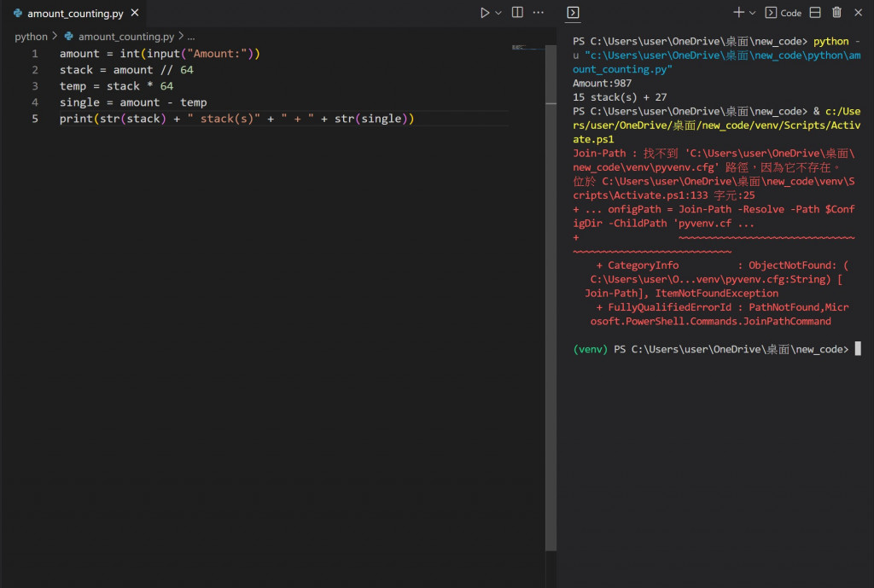
Task: Select the amount_counting.py editor tab
Action: [76, 14]
